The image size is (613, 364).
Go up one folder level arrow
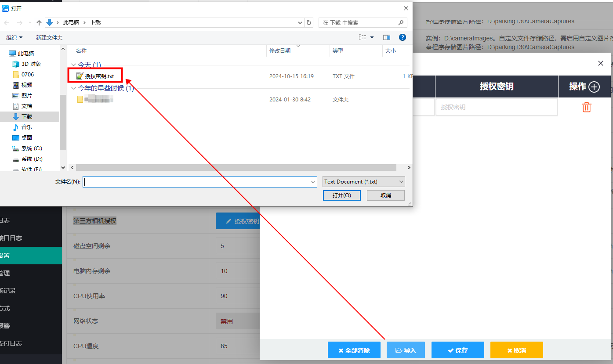coord(39,23)
